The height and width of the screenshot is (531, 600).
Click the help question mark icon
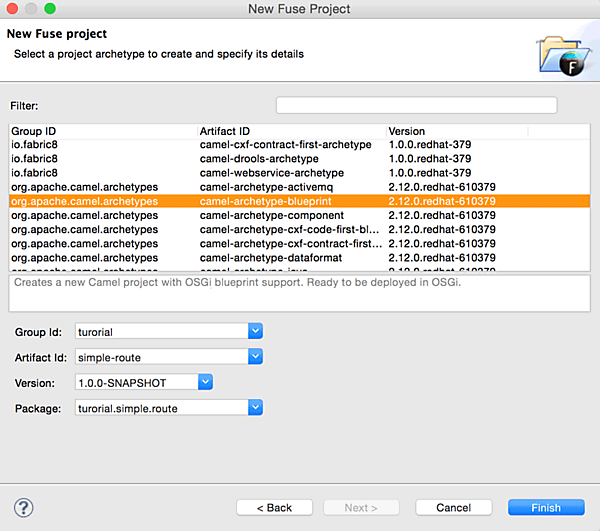point(24,507)
